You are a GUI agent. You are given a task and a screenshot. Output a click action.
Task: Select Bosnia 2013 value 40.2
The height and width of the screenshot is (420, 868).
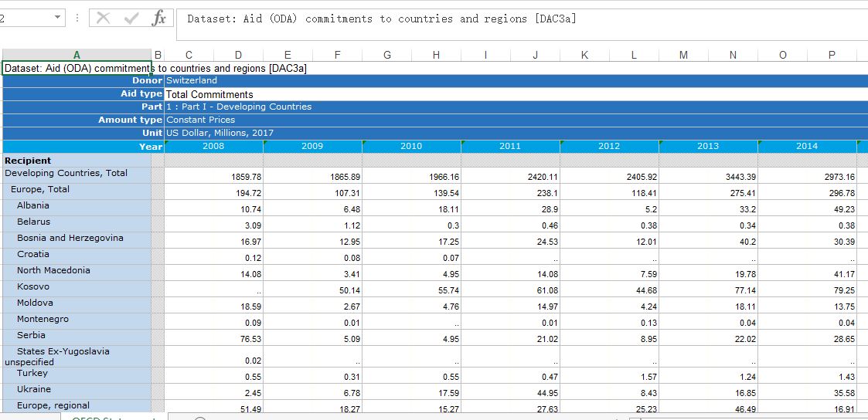tap(708, 242)
